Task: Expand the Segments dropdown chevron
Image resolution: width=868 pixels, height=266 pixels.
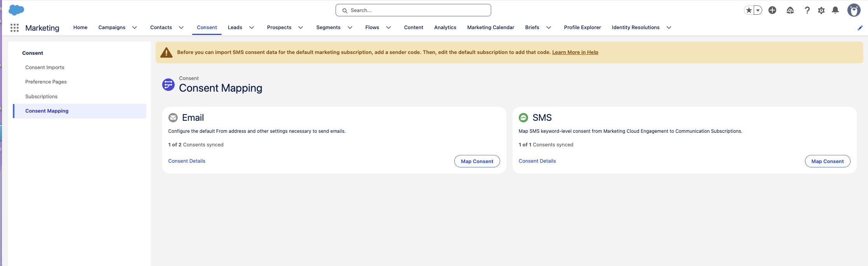Action: (350, 28)
